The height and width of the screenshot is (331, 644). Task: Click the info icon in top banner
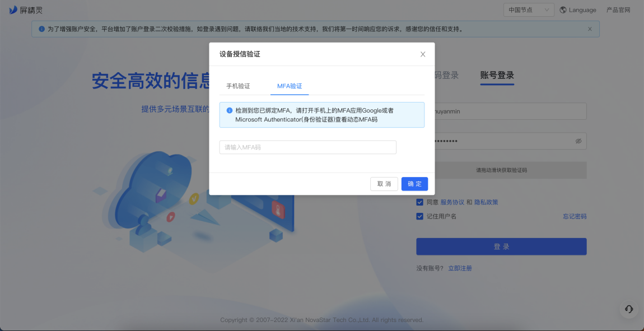click(x=41, y=29)
